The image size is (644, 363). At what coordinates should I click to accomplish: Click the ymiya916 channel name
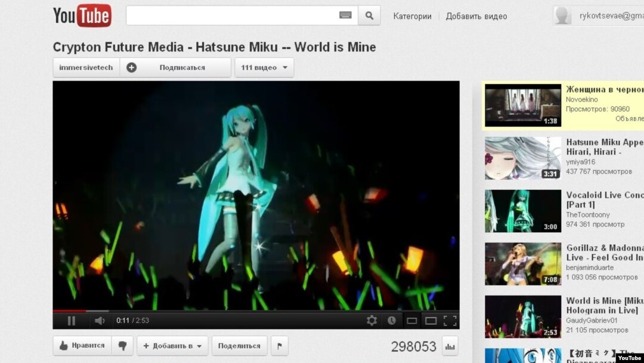[580, 162]
